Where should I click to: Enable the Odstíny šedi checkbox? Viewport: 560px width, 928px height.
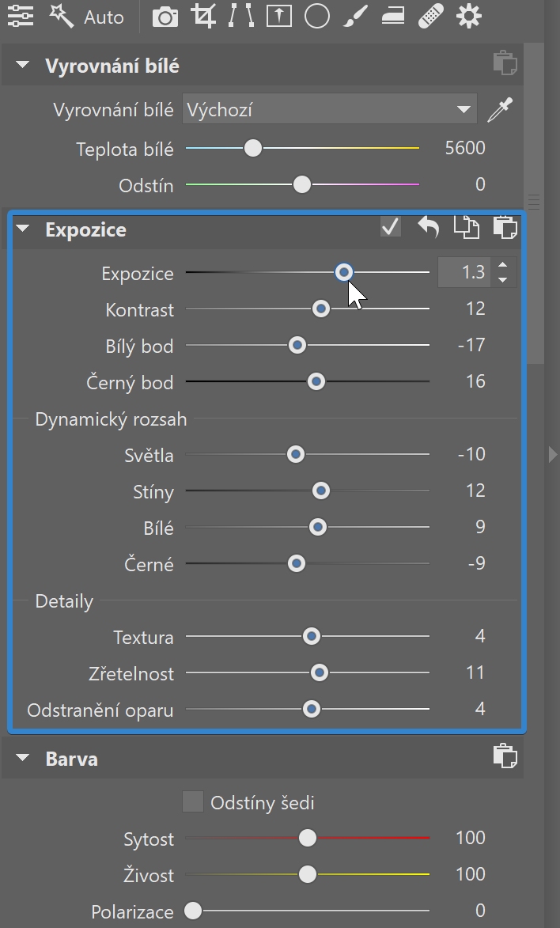pos(193,802)
